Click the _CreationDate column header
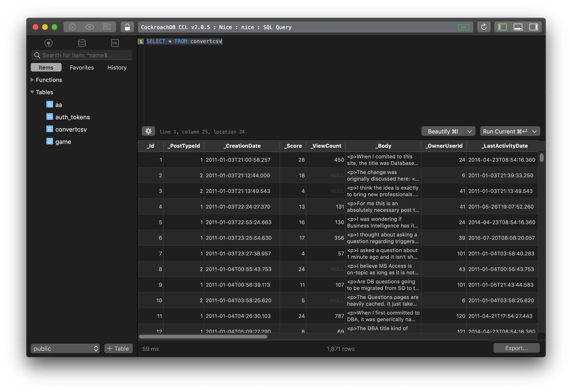 (x=242, y=146)
